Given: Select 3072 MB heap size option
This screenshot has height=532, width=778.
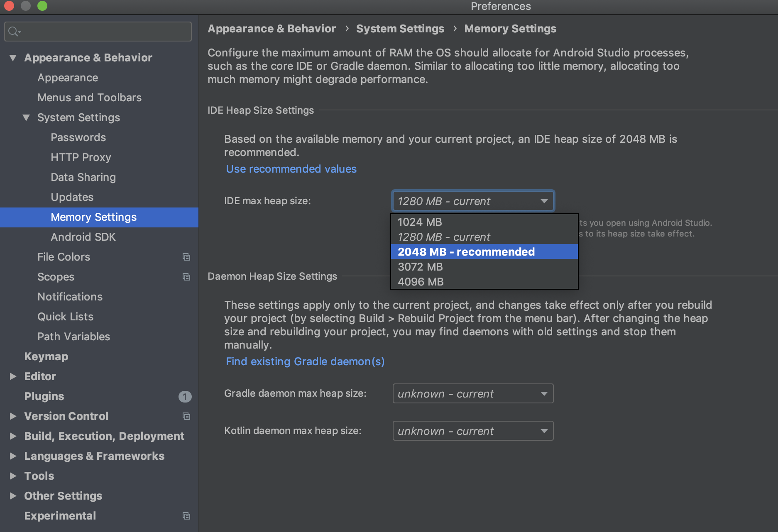Looking at the screenshot, I should (484, 267).
